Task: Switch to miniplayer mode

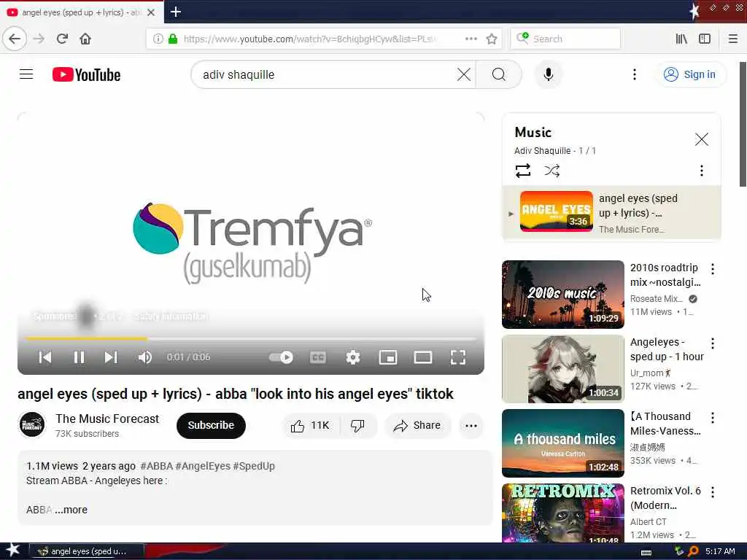Action: tap(388, 357)
